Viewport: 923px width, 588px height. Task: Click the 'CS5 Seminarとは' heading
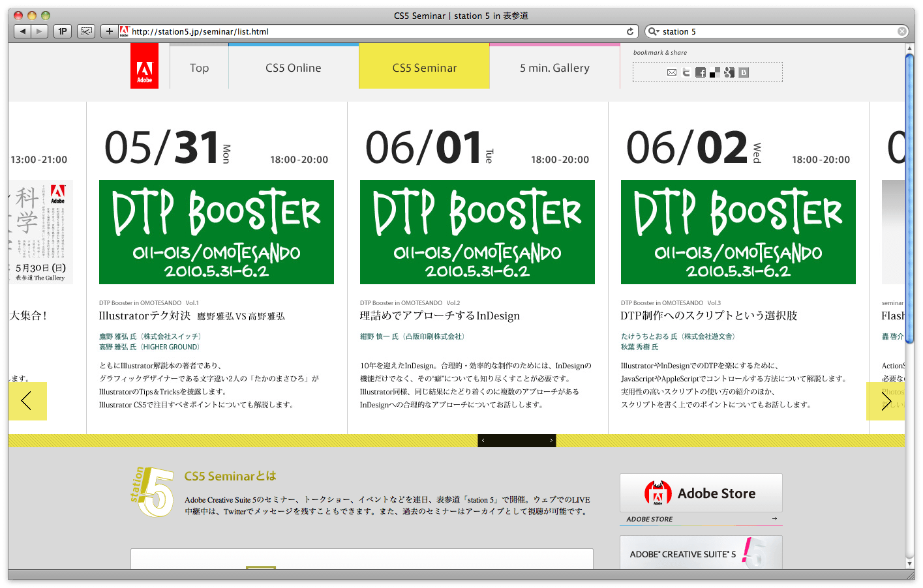(x=230, y=476)
